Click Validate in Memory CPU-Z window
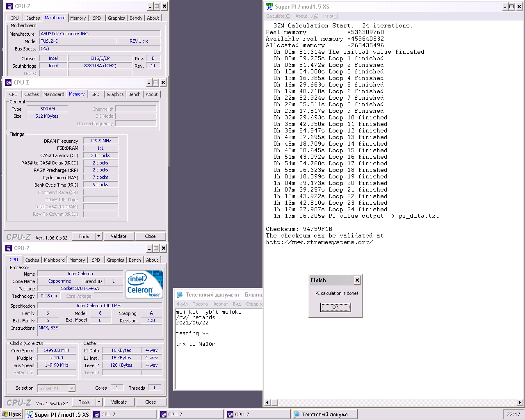This screenshot has width=525, height=420. coord(119,236)
